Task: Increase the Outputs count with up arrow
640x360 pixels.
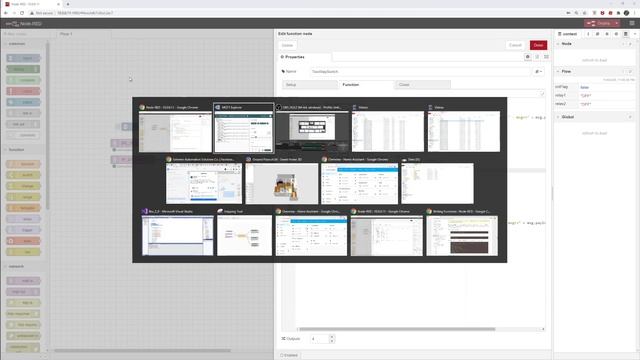Action: pos(332,337)
